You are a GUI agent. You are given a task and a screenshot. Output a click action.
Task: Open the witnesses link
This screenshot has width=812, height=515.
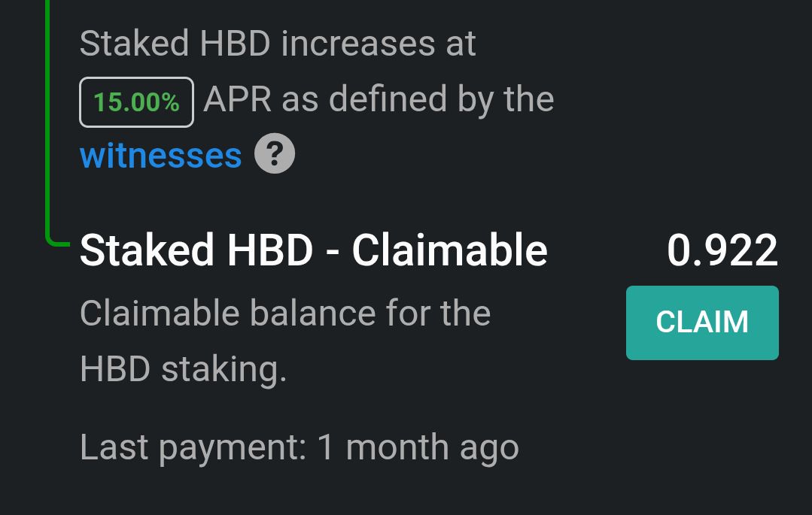click(161, 156)
